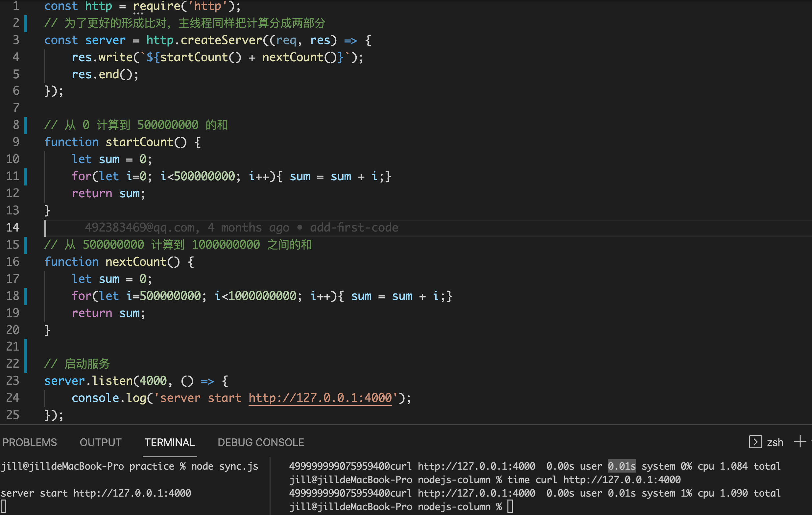Screen dimensions: 812x515
Task: Click the divider between the split terminals
Action: 270,486
